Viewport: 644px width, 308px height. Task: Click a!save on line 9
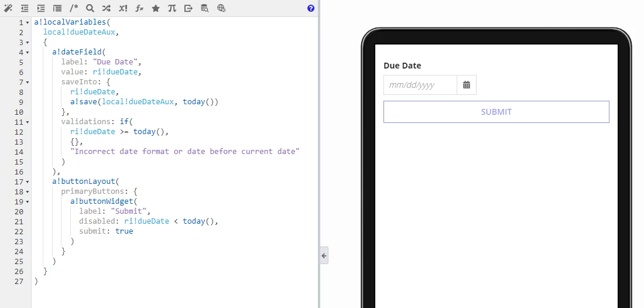point(83,102)
